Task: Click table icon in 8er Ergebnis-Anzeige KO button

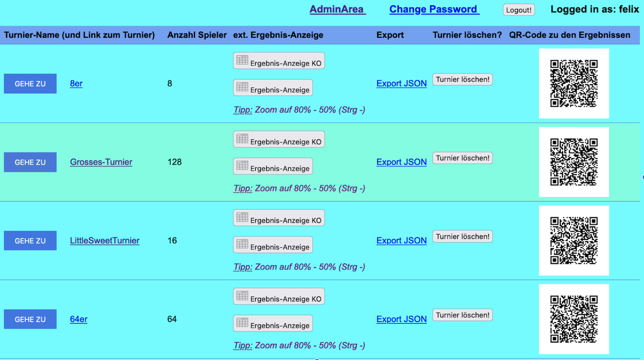Action: tap(242, 60)
